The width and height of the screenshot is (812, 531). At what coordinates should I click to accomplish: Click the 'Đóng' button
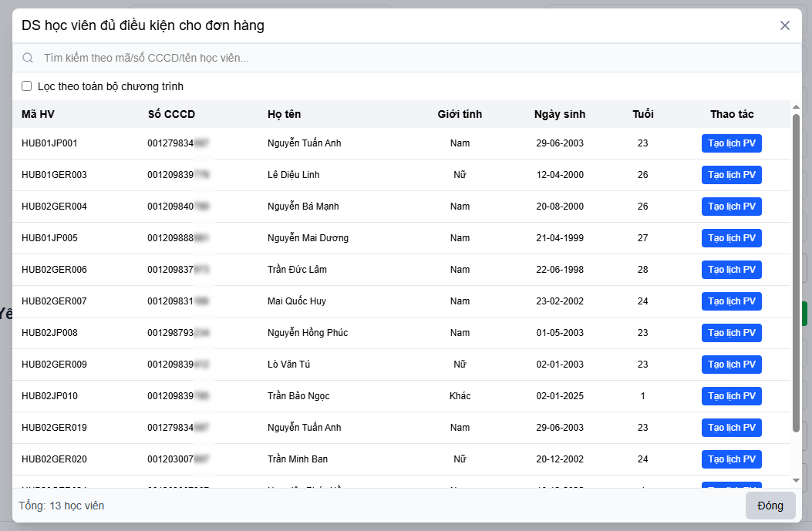click(x=770, y=506)
